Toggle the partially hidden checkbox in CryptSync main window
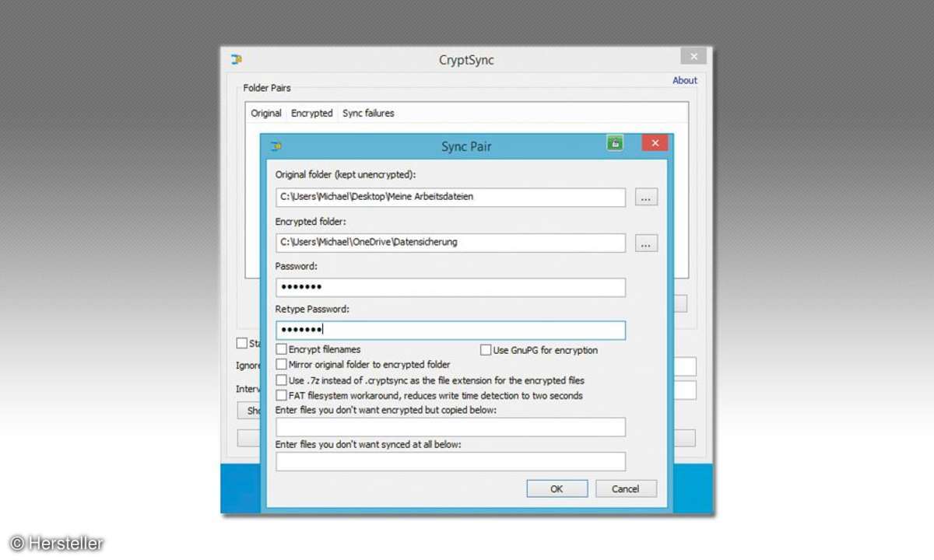934x560 pixels. pos(242,343)
